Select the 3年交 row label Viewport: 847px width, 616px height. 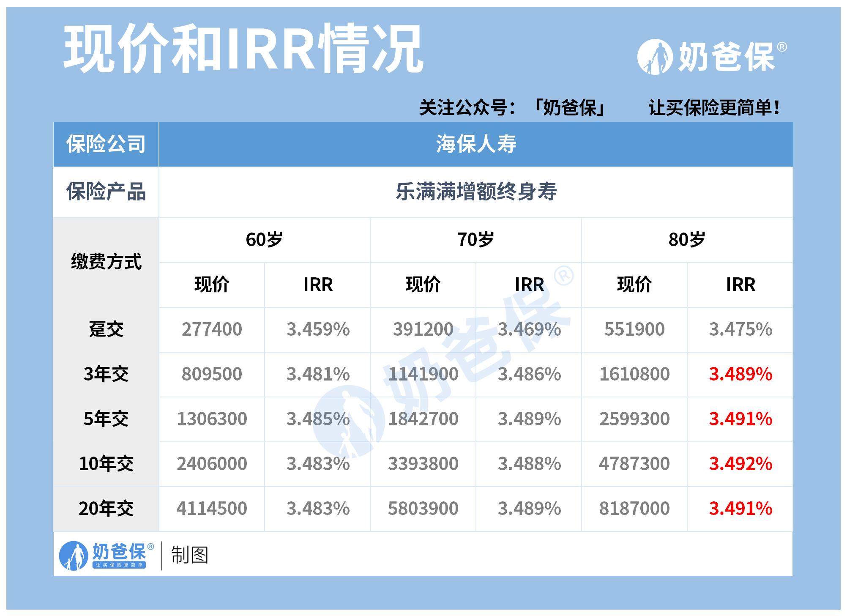(x=106, y=374)
